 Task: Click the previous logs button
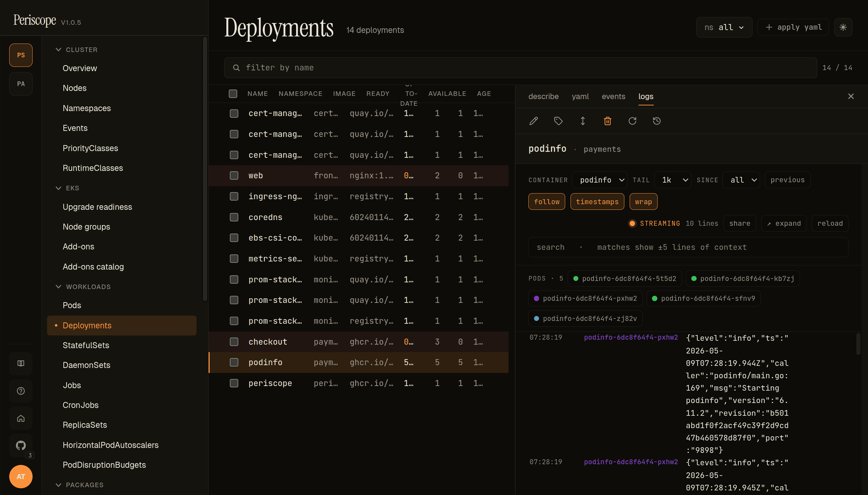tap(788, 180)
